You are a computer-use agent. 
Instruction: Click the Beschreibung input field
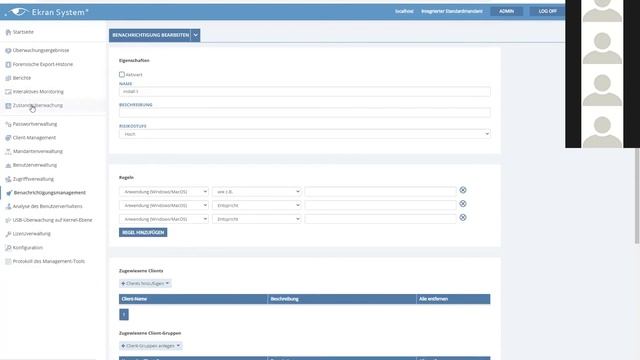point(304,113)
